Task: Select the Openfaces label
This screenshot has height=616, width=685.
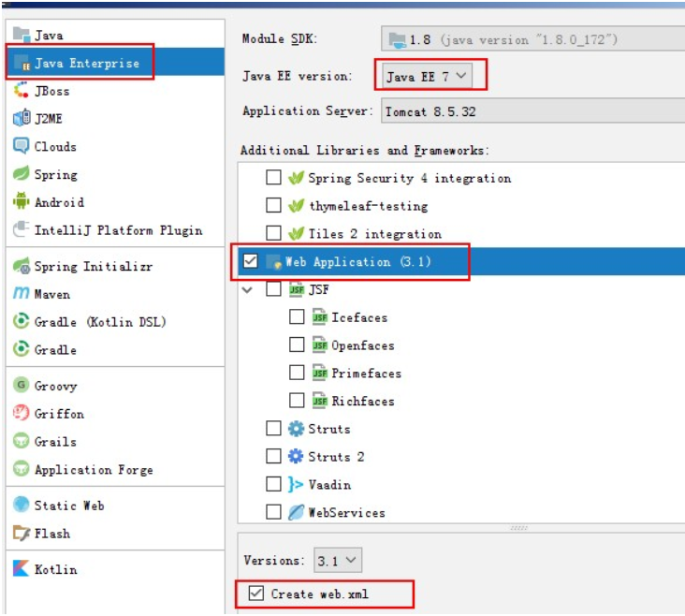Action: (362, 345)
